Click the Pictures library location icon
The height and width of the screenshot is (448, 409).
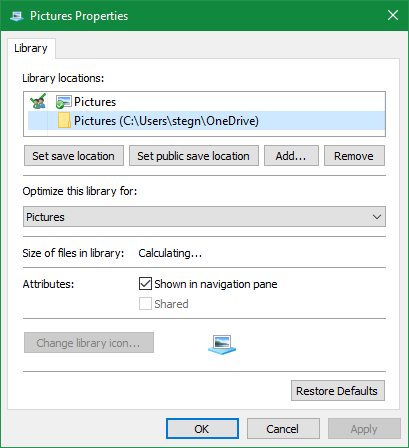click(x=63, y=102)
